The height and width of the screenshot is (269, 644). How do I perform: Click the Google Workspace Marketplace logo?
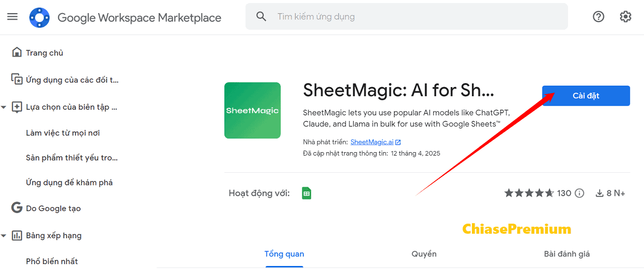[39, 18]
